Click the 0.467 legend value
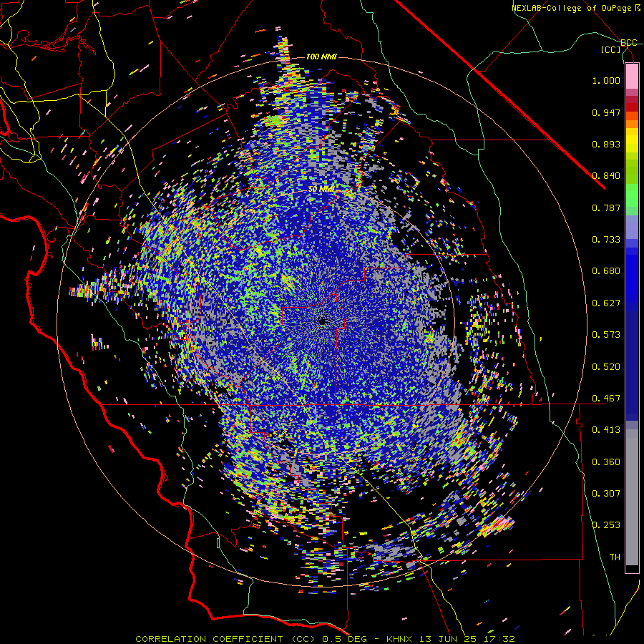This screenshot has width=644, height=644. [x=606, y=399]
